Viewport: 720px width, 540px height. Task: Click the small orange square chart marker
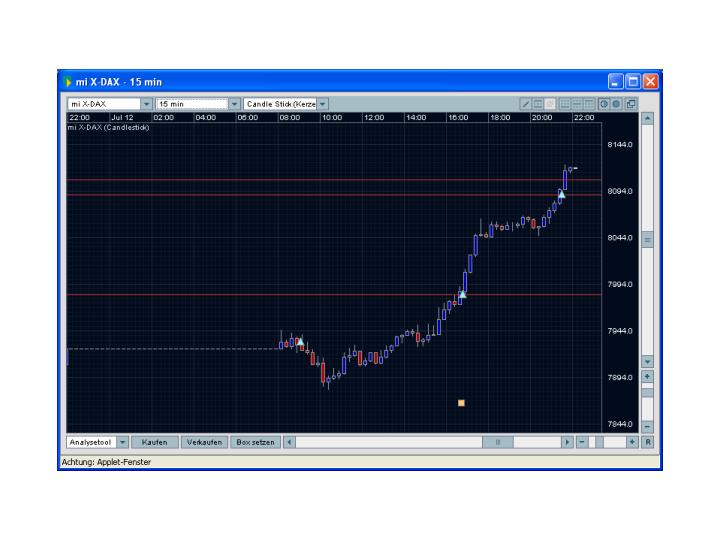pos(461,403)
